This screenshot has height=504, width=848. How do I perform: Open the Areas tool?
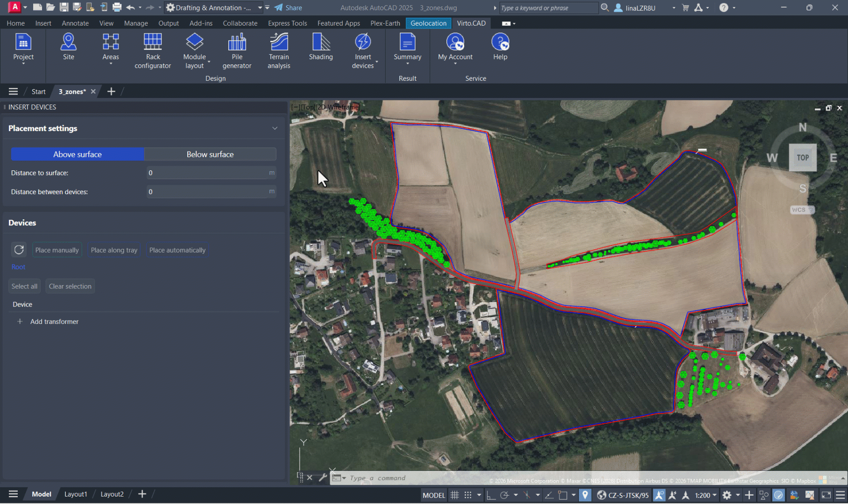(x=111, y=48)
